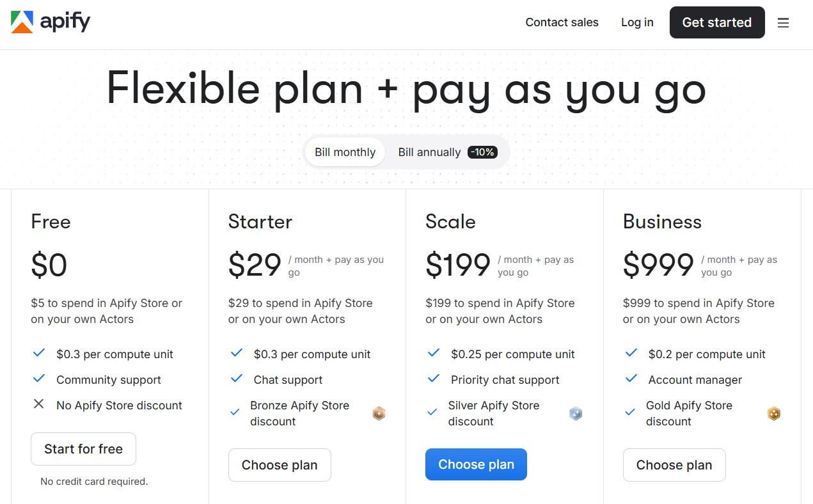Click the checkmark beside Community support
Viewport: 813px width, 504px height.
coord(38,378)
